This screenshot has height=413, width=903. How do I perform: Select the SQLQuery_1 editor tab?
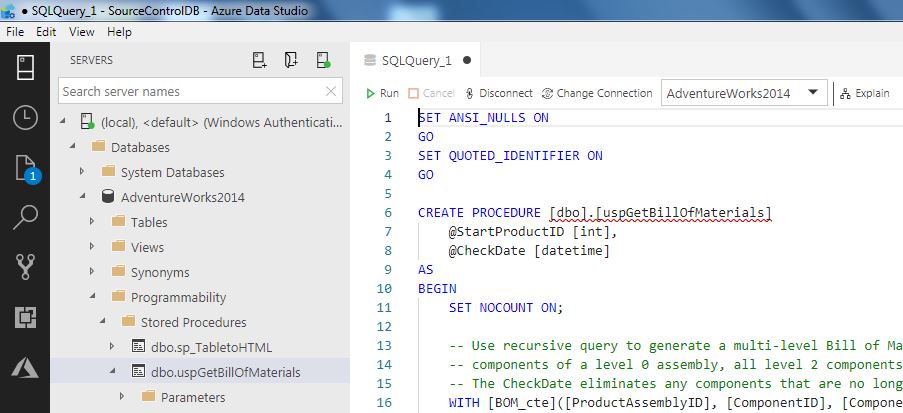pyautogui.click(x=415, y=60)
